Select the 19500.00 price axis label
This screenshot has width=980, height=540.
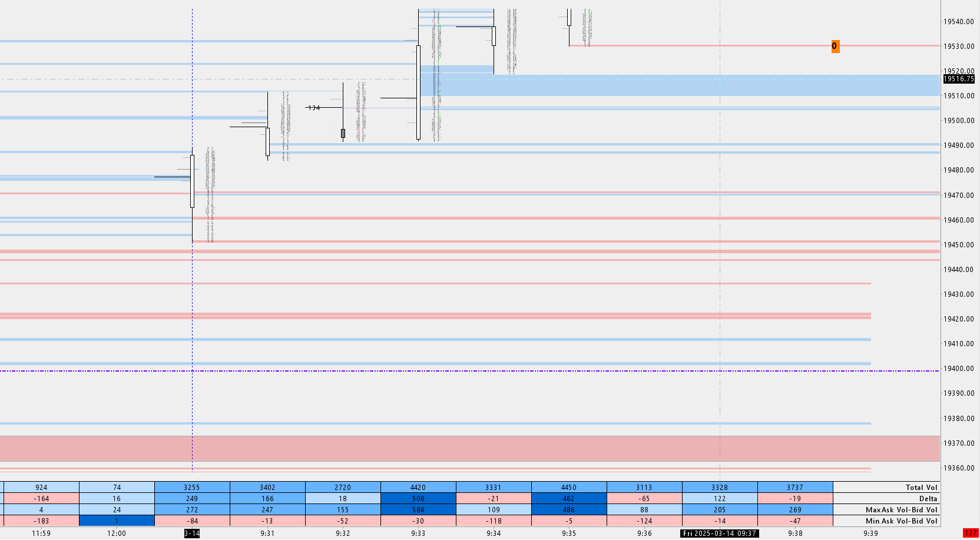pyautogui.click(x=959, y=121)
